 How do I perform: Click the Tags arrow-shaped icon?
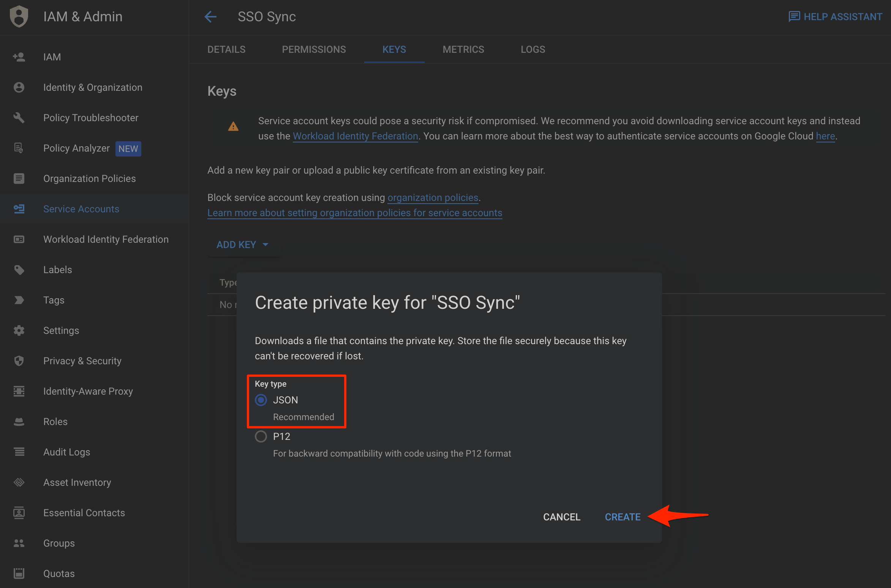coord(19,300)
